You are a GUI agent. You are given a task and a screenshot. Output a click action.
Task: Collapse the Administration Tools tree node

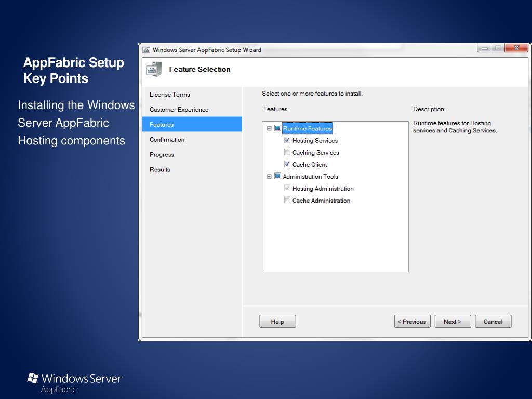(x=269, y=177)
